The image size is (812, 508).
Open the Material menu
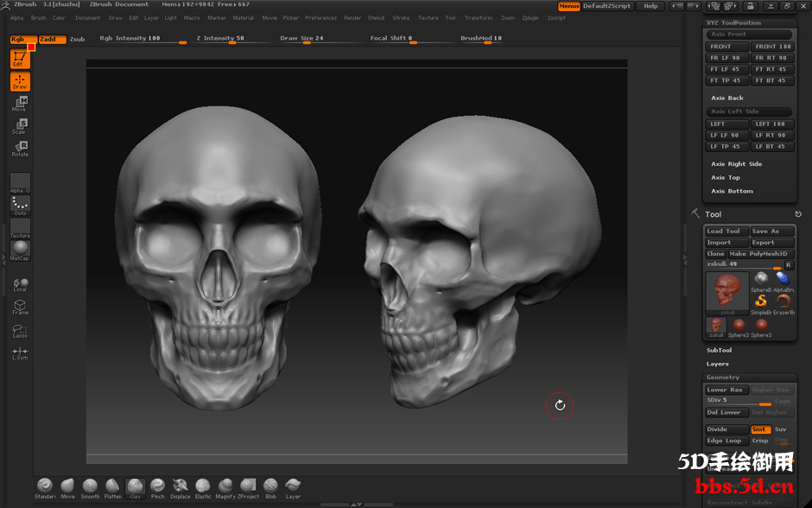pyautogui.click(x=243, y=17)
